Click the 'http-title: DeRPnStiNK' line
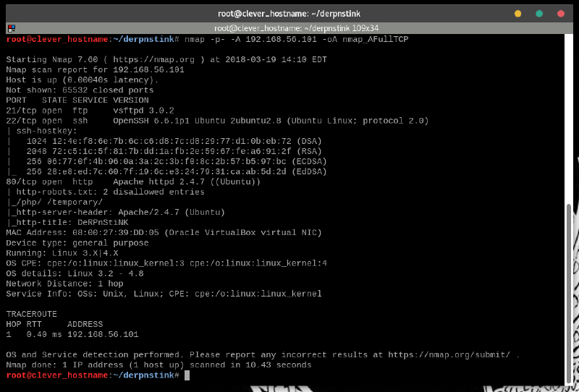 point(67,223)
